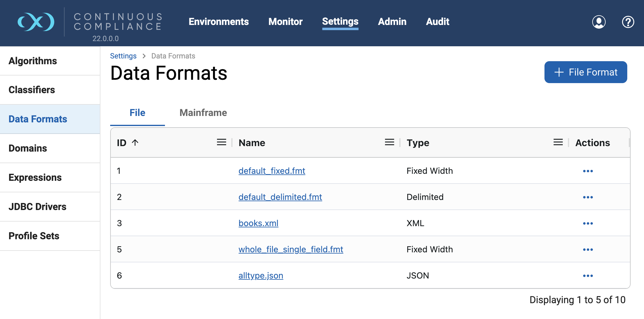This screenshot has width=644, height=319.
Task: Open the Admin section
Action: [392, 22]
